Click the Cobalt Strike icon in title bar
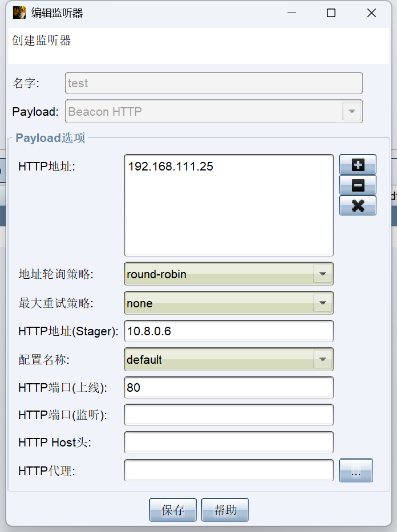 pyautogui.click(x=19, y=13)
